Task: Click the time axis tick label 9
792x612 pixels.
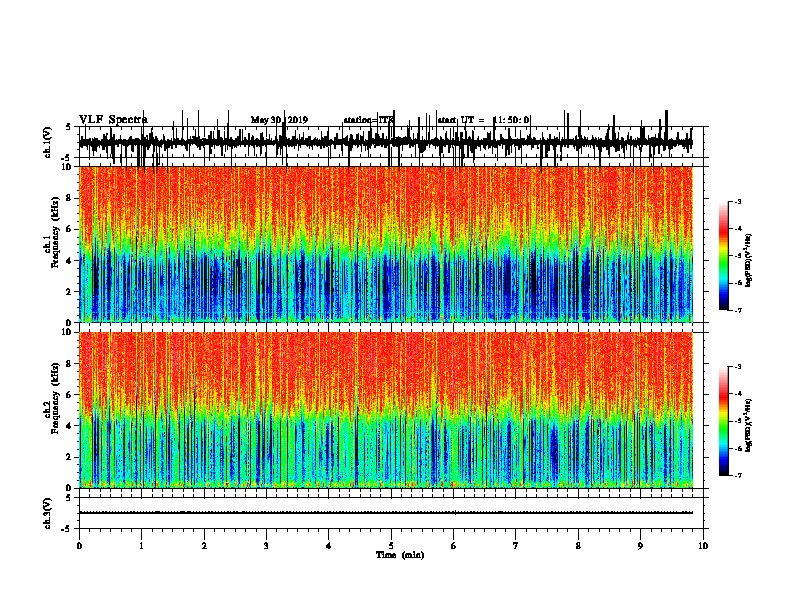Action: pos(640,546)
